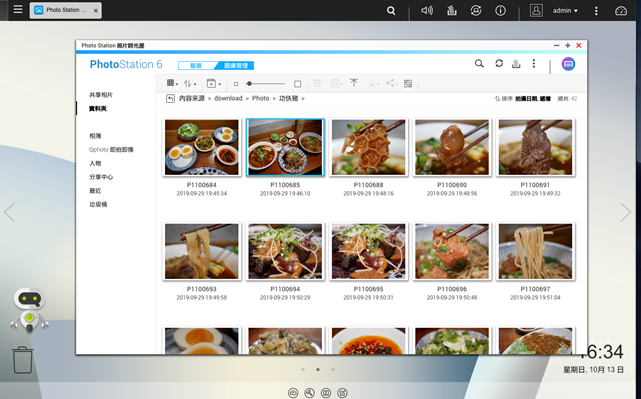Select photo thumbnail P1100684
The width and height of the screenshot is (641, 399).
coord(202,147)
